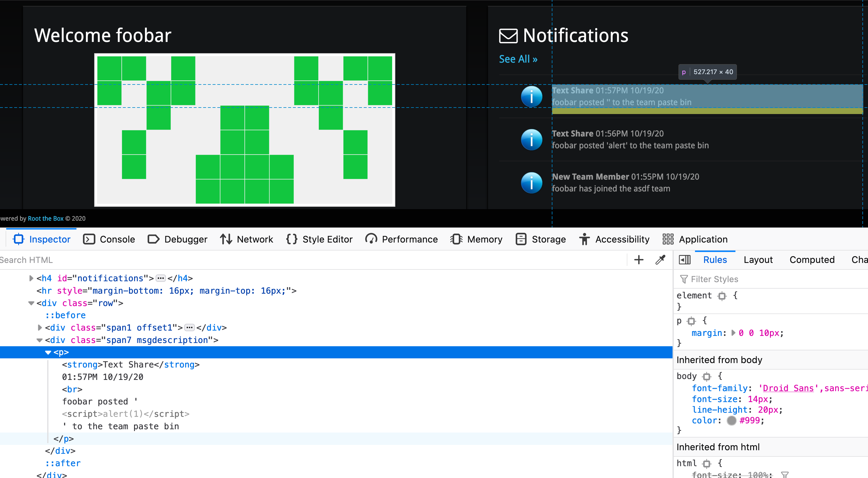Open the Computed styles tab
Image resolution: width=868 pixels, height=478 pixels.
tap(812, 260)
